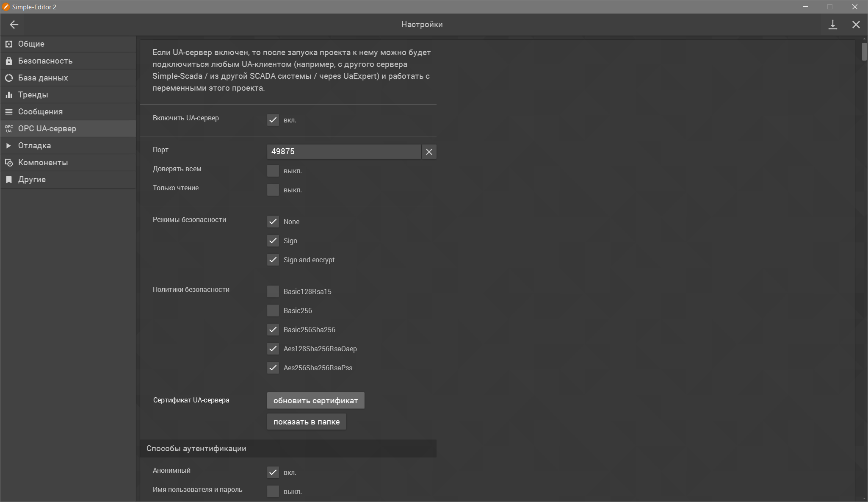Enable Только чтение checkbox

(273, 190)
